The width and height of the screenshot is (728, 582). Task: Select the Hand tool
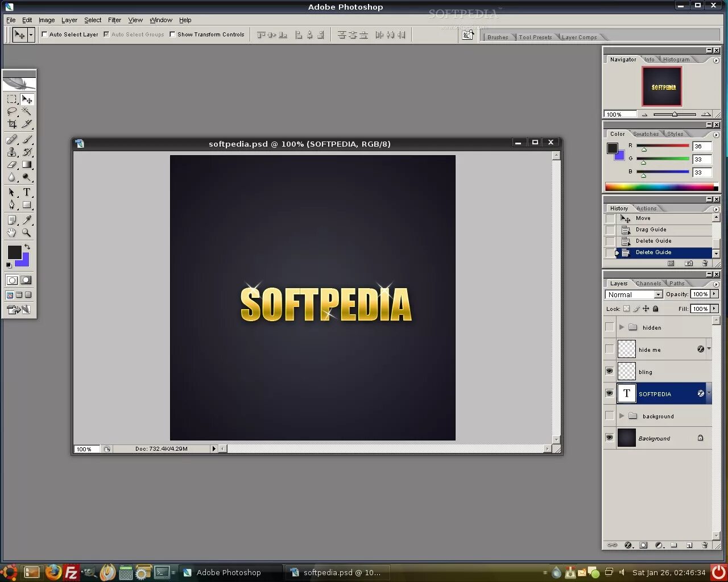[12, 232]
